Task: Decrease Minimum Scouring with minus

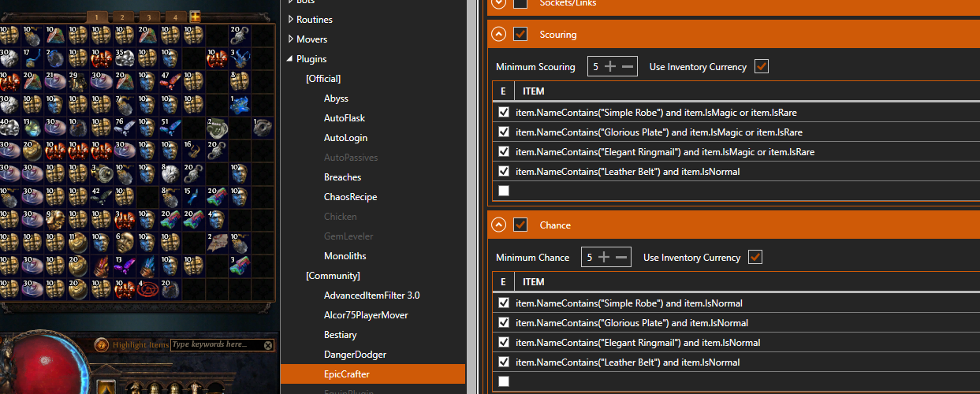Action: [628, 67]
